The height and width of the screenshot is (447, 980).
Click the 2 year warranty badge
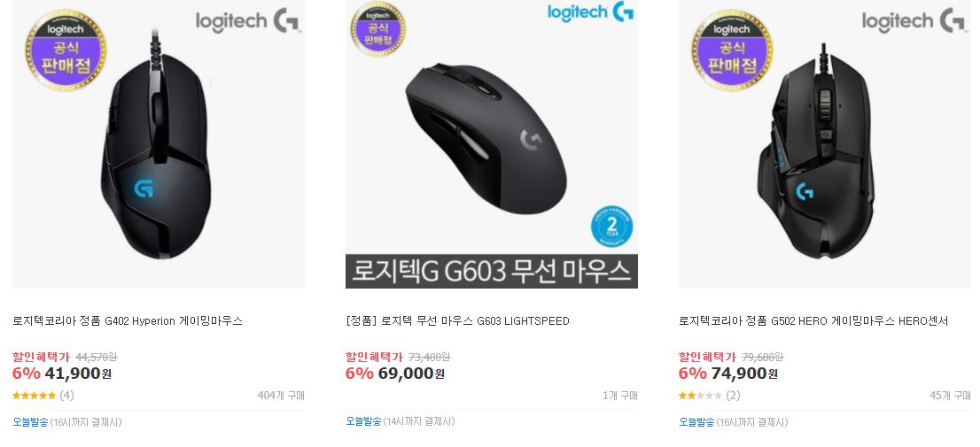[x=612, y=227]
